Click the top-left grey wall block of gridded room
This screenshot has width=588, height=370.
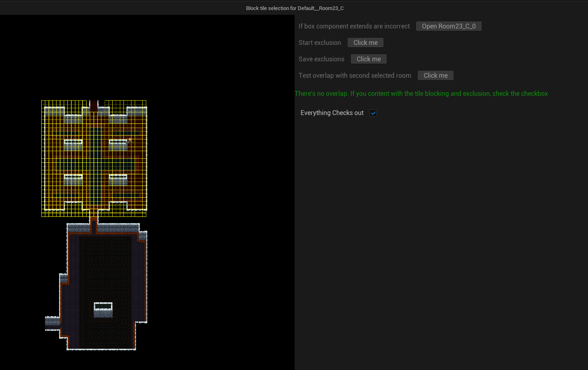click(x=55, y=111)
